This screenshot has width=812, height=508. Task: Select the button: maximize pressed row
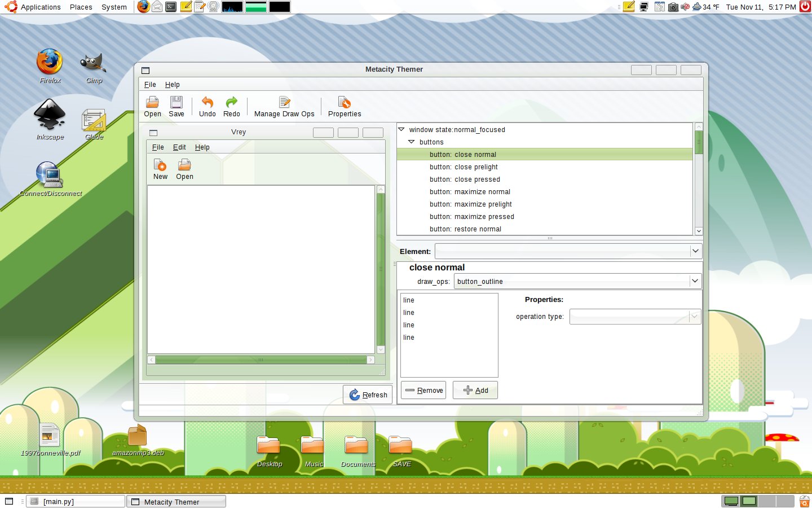545,217
